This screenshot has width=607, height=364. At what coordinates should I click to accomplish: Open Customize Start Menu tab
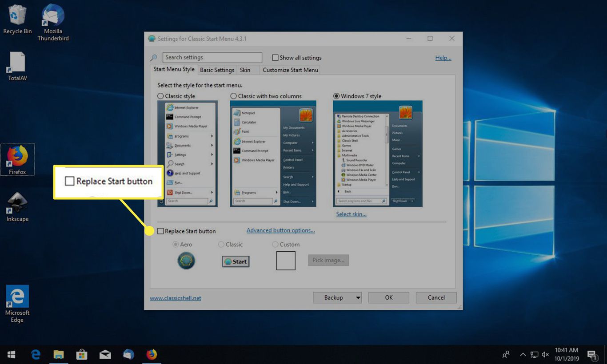[290, 70]
